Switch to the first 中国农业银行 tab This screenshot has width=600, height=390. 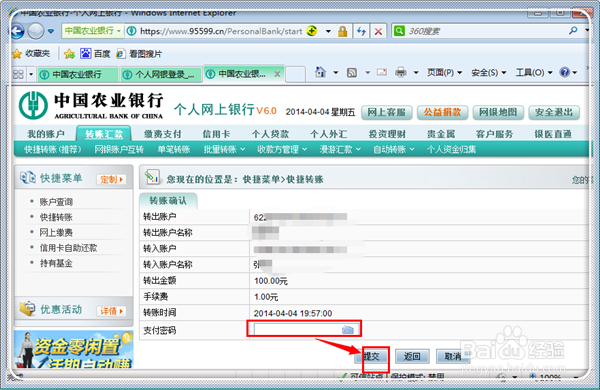pos(77,74)
